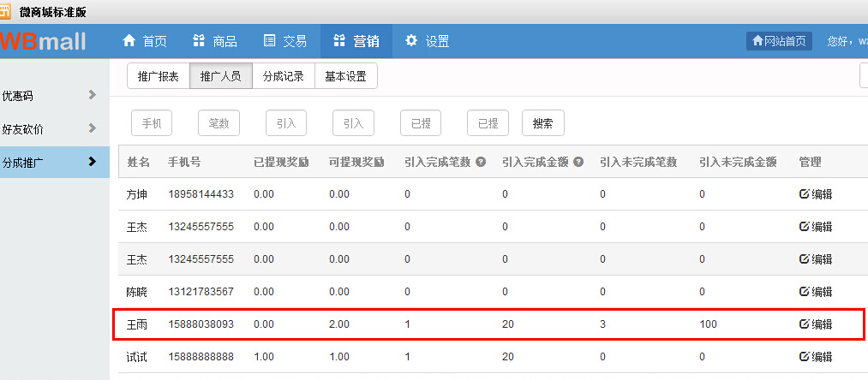The image size is (868, 380).
Task: Click the edit icon in 试试's row
Action: pos(804,357)
